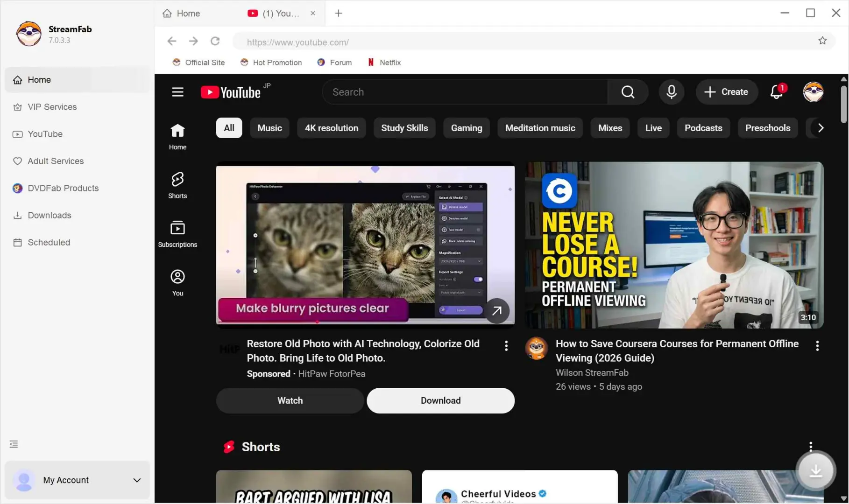The height and width of the screenshot is (504, 849).
Task: Open more options for Coursera video
Action: (x=817, y=346)
